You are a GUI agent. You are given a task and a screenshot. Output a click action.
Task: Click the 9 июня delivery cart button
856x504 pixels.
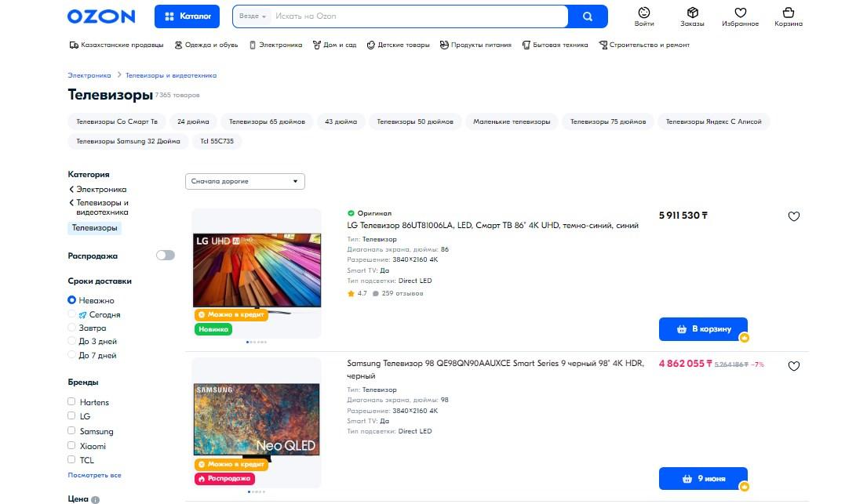pos(703,478)
